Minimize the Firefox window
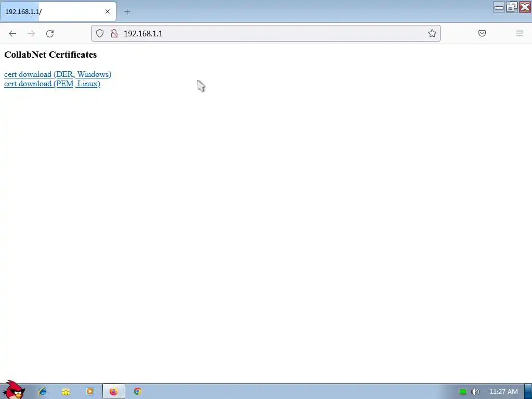This screenshot has height=399, width=532. [x=499, y=7]
